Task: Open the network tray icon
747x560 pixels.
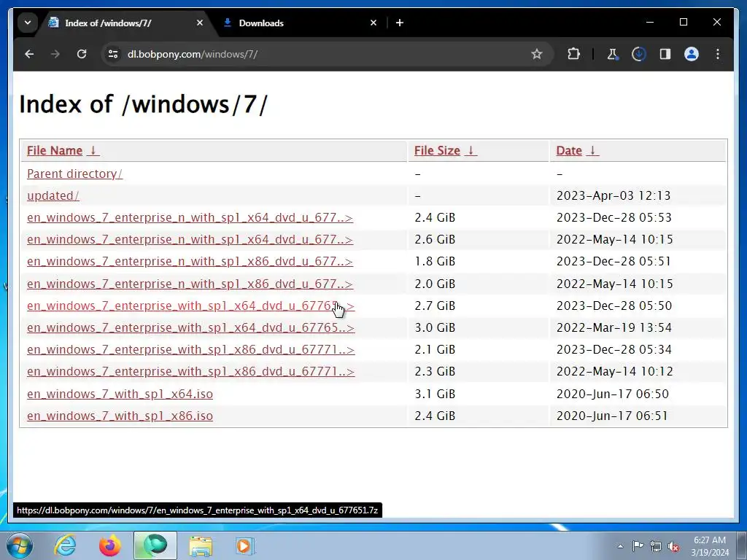Action: point(656,546)
